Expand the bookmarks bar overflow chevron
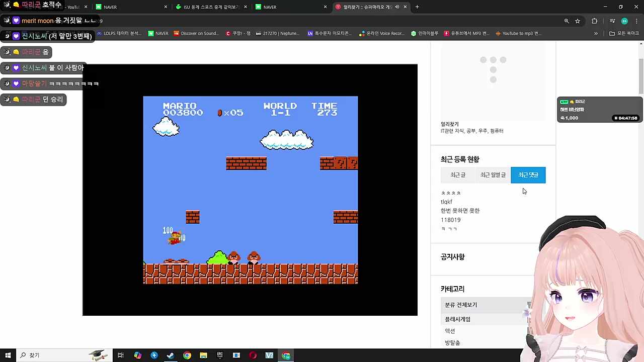 tap(596, 33)
